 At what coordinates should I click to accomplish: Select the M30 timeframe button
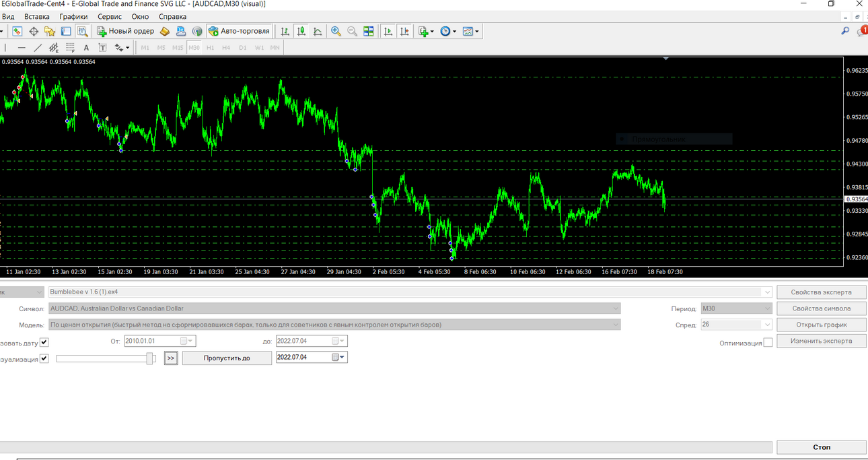(194, 48)
